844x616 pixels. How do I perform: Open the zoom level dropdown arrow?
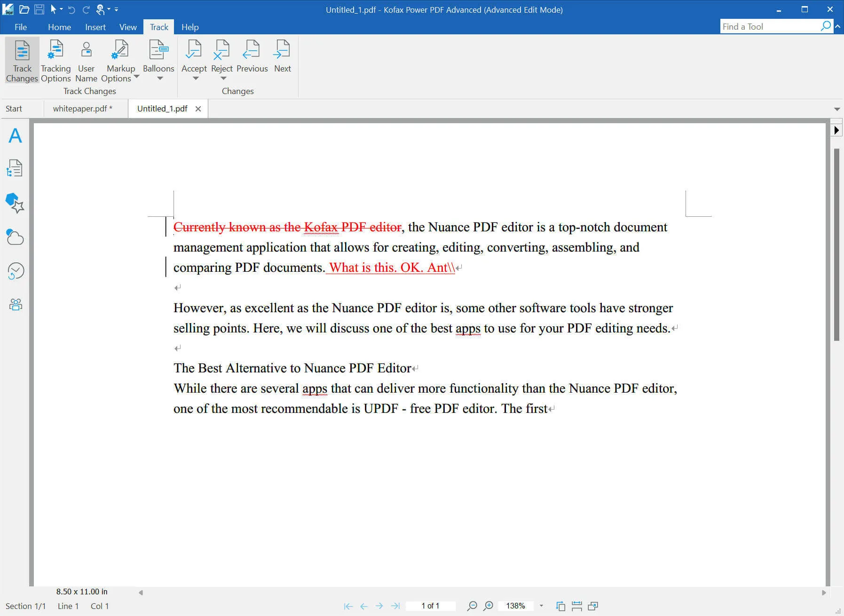[542, 606]
